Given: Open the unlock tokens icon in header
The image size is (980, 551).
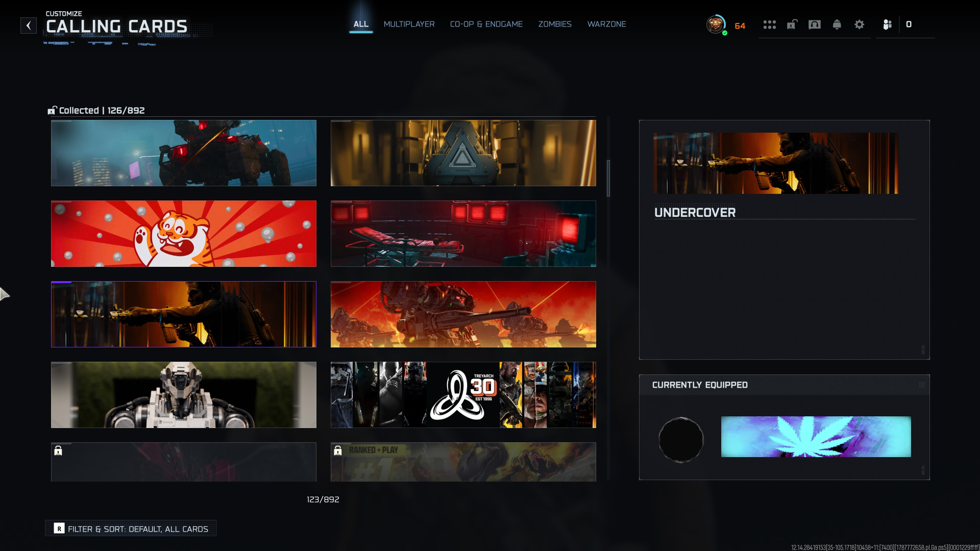Looking at the screenshot, I should (x=792, y=24).
